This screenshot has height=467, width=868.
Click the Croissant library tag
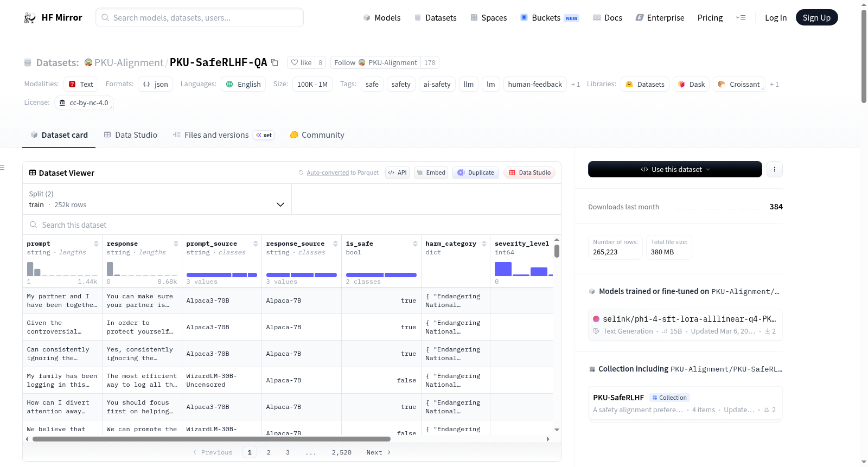point(739,84)
